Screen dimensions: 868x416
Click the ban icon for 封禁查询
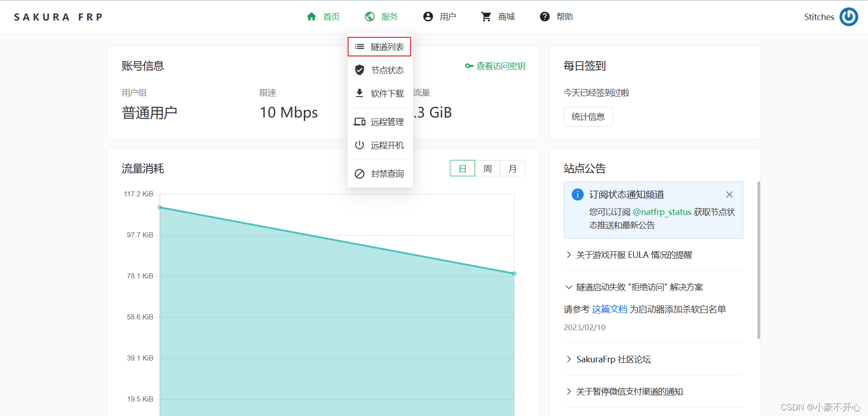(359, 173)
